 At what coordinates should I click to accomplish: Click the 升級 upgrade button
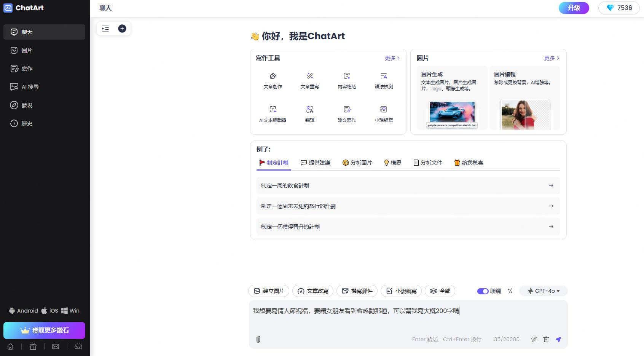(574, 8)
